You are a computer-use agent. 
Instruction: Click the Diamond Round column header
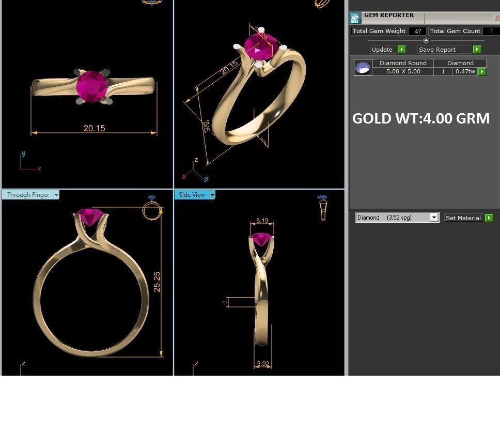click(403, 63)
